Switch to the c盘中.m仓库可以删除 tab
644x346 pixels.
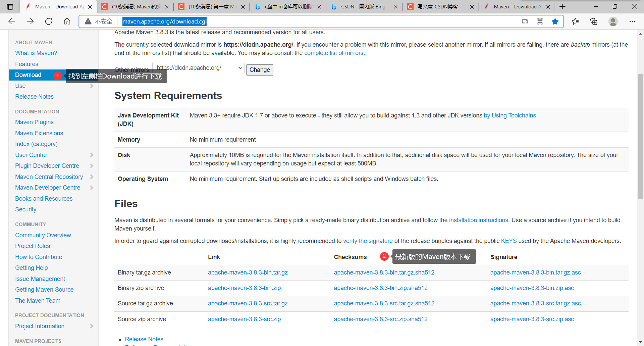pos(288,7)
